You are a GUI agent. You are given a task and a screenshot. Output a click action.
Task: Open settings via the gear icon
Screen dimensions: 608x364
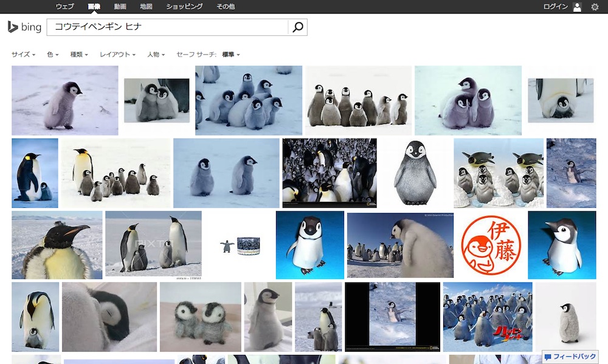click(595, 7)
